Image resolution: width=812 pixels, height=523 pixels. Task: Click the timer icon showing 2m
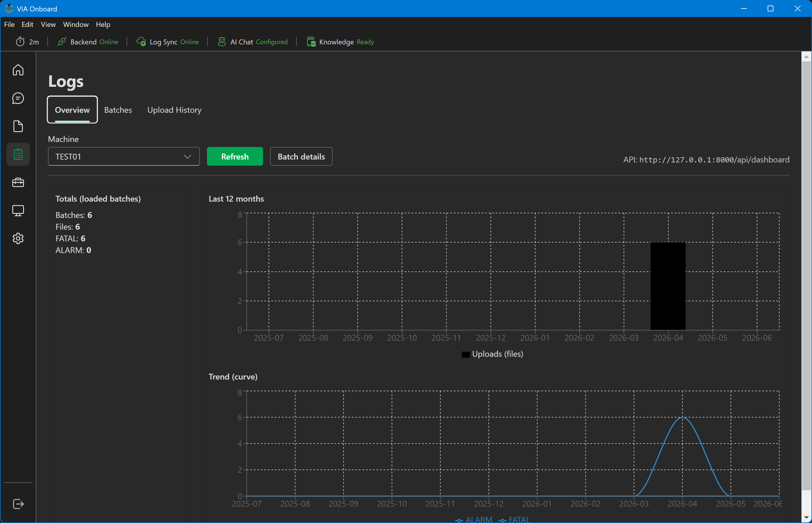20,42
